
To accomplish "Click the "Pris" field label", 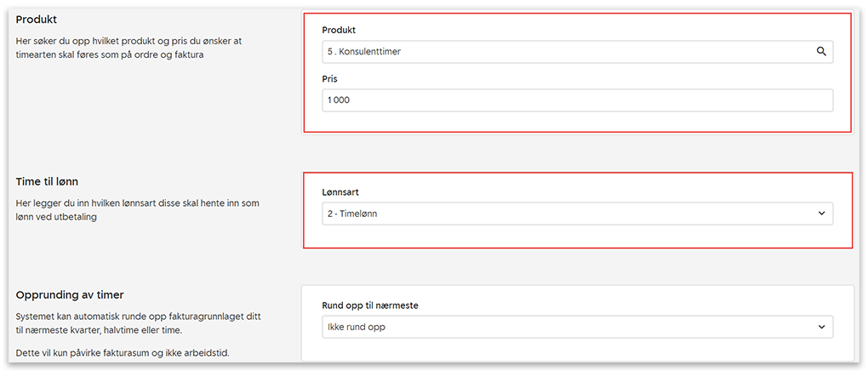I will tap(331, 78).
